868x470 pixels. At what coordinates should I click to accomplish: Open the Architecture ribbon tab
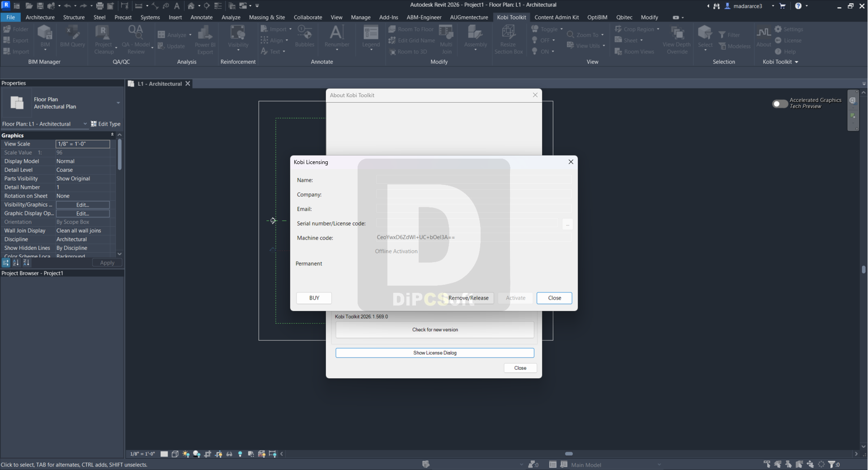click(x=40, y=17)
